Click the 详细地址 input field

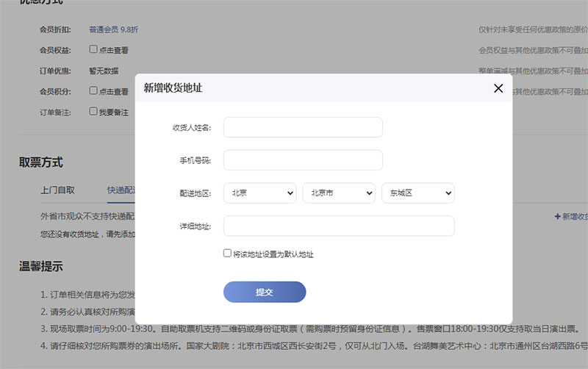[339, 226]
